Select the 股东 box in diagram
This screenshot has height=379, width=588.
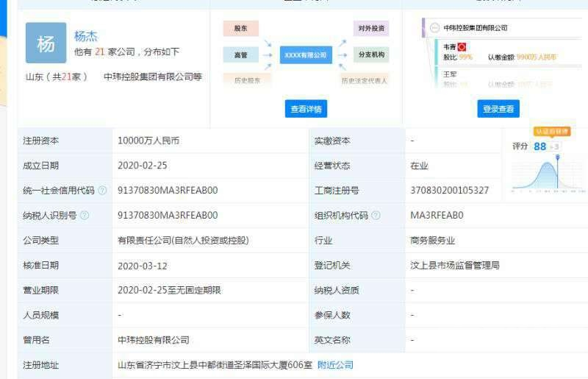point(240,29)
